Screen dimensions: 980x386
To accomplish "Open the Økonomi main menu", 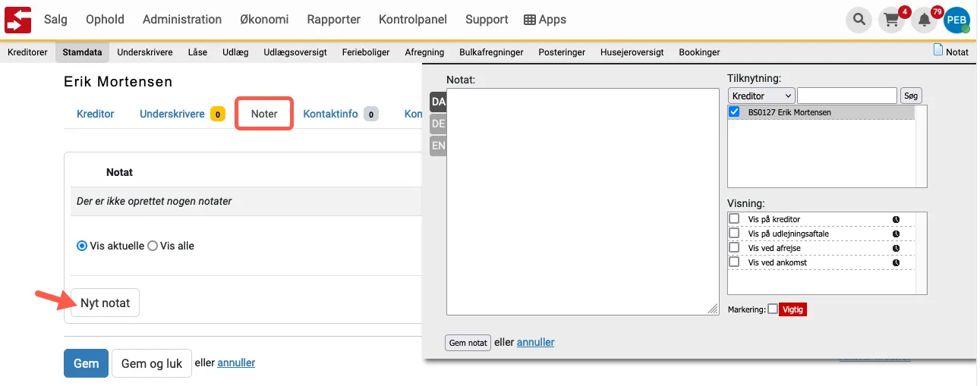I will pos(264,20).
